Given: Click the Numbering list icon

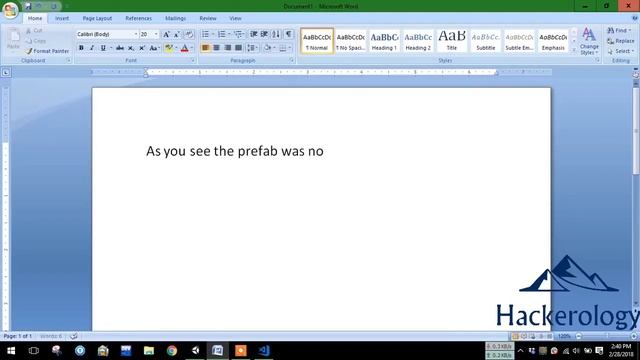Looking at the screenshot, I should (221, 34).
